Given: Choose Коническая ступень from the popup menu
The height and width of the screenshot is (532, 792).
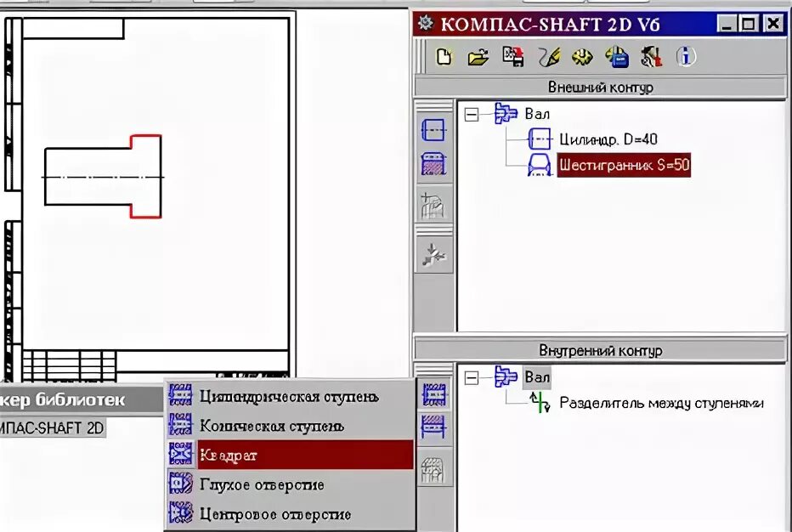Looking at the screenshot, I should (x=290, y=426).
